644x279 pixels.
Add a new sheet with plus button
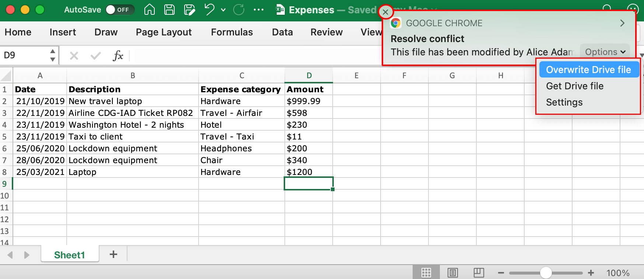point(113,254)
